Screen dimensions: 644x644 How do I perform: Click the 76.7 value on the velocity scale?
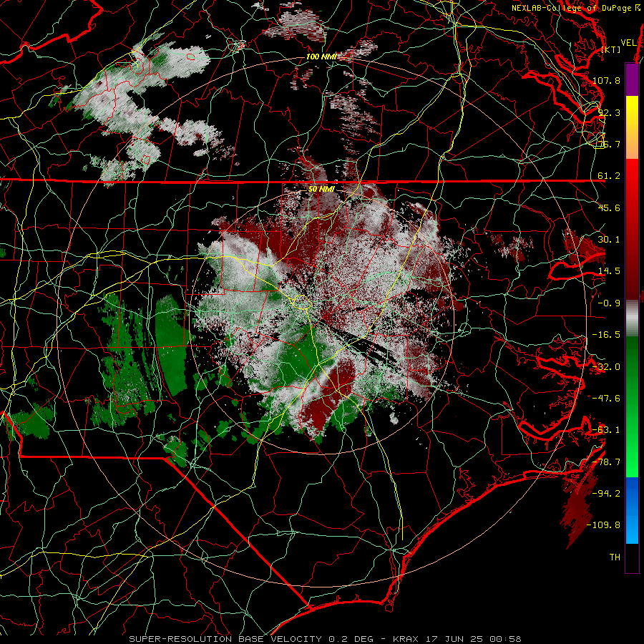(x=609, y=144)
